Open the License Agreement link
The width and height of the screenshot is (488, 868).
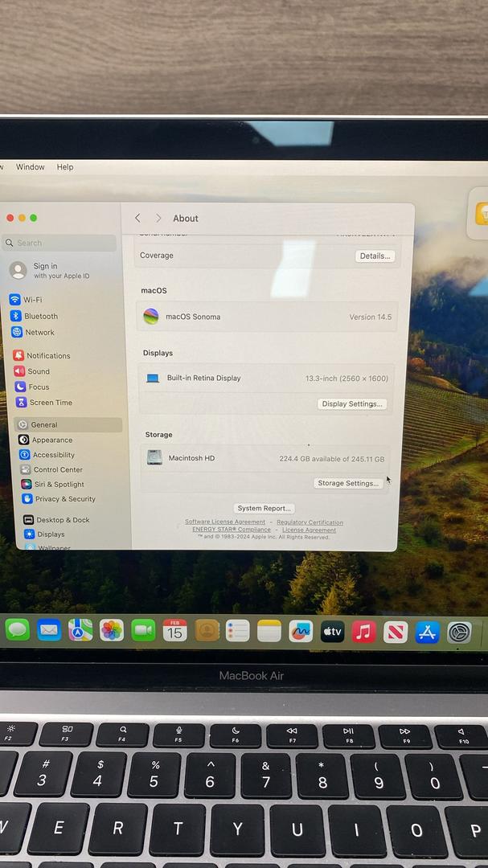tap(309, 530)
